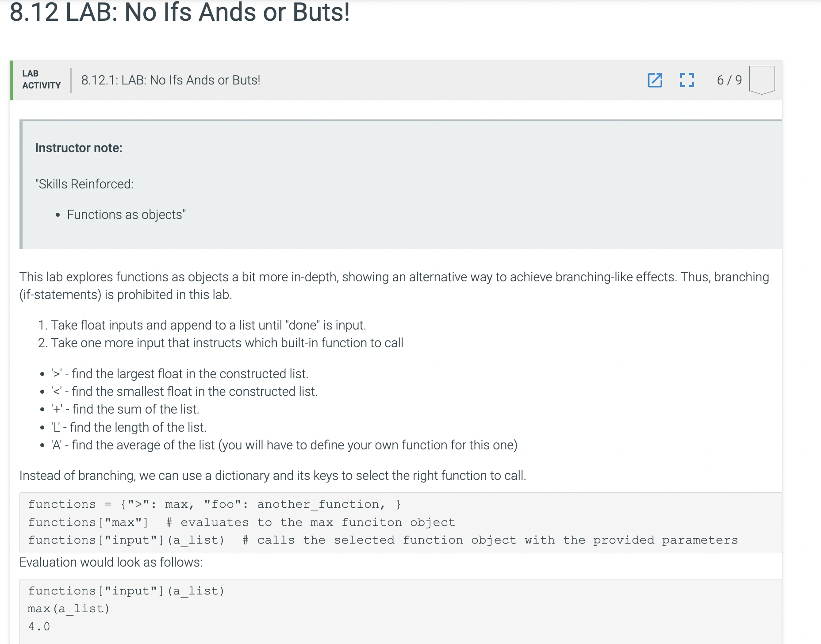This screenshot has width=821, height=644.
Task: Click the 'A' average of list bullet
Action: point(283,445)
